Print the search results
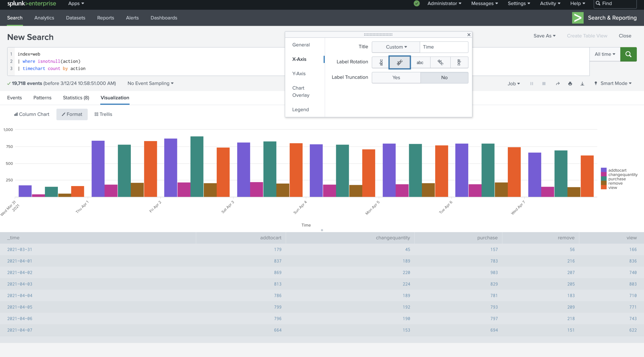This screenshot has width=644, height=357. tap(570, 83)
